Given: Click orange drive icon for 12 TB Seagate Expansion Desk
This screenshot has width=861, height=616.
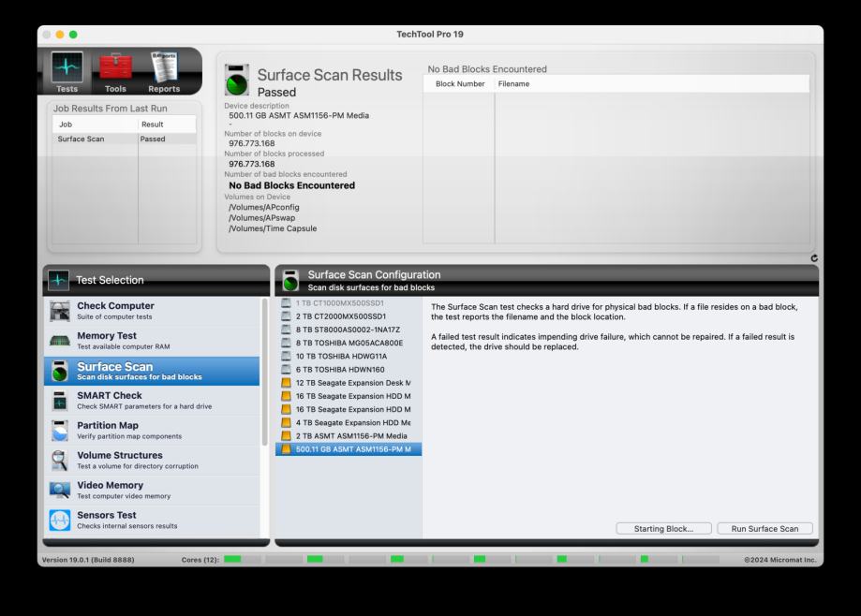Looking at the screenshot, I should pyautogui.click(x=286, y=383).
